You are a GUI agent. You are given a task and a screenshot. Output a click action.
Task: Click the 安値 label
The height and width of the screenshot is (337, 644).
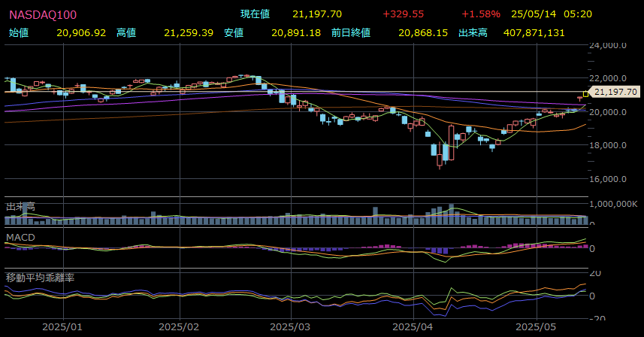coord(234,33)
